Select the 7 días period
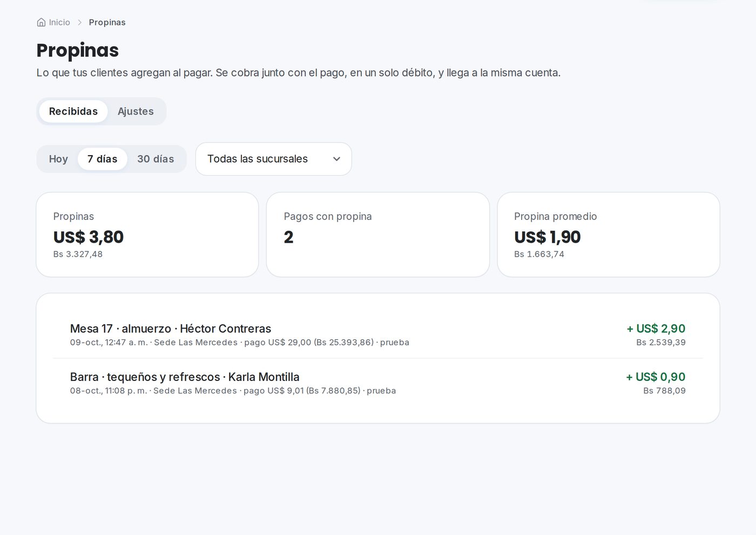 click(103, 159)
